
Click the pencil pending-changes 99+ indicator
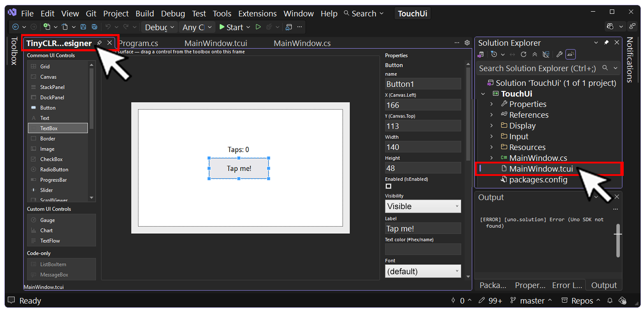point(490,301)
